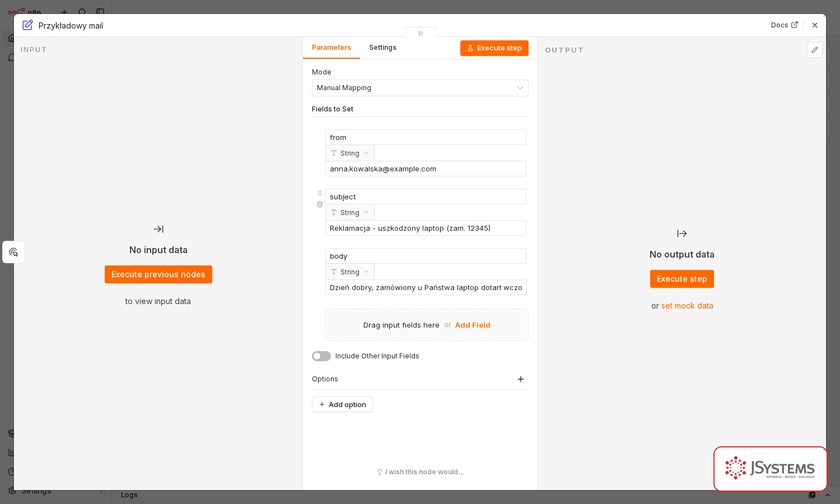Click the pencil rename icon beside node title

pyautogui.click(x=27, y=25)
